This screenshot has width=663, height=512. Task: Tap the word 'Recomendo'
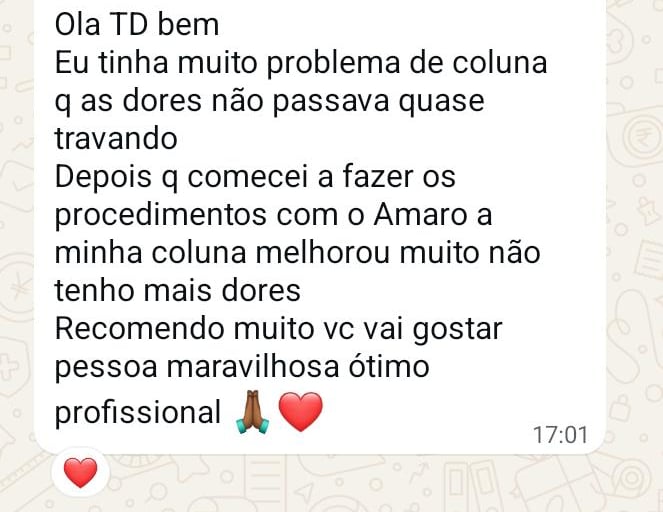pyautogui.click(x=139, y=329)
